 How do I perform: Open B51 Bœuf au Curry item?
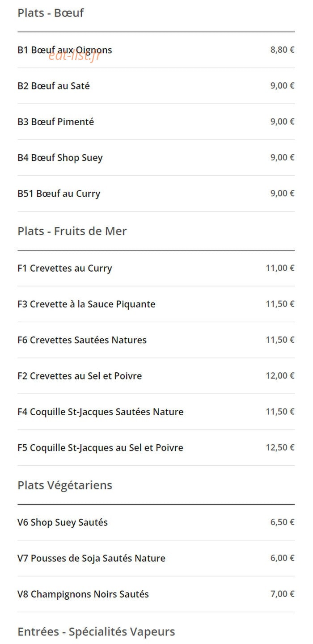coord(156,194)
